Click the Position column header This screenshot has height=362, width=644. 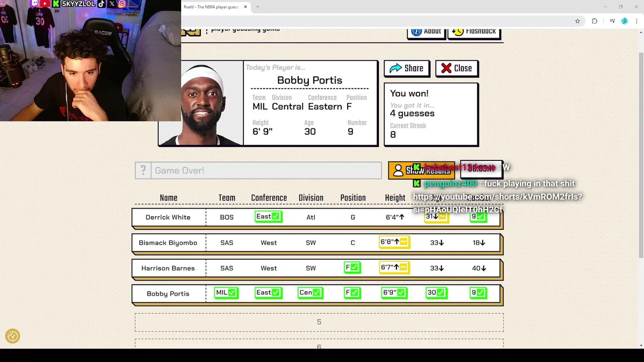click(353, 198)
